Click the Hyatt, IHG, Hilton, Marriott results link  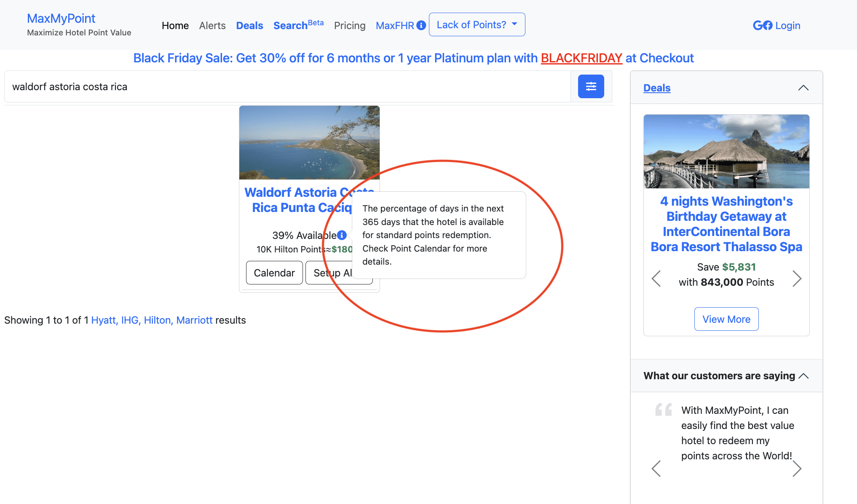pyautogui.click(x=152, y=320)
